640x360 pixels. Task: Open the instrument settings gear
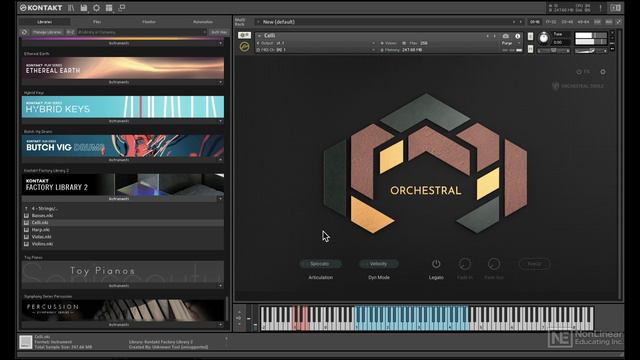click(x=603, y=72)
